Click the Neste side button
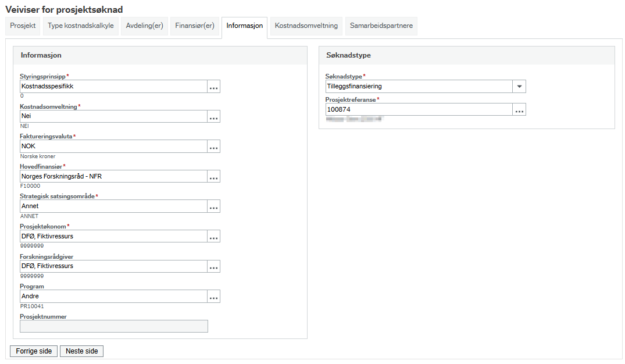Screen dimensions: 625x364 click(x=82, y=351)
